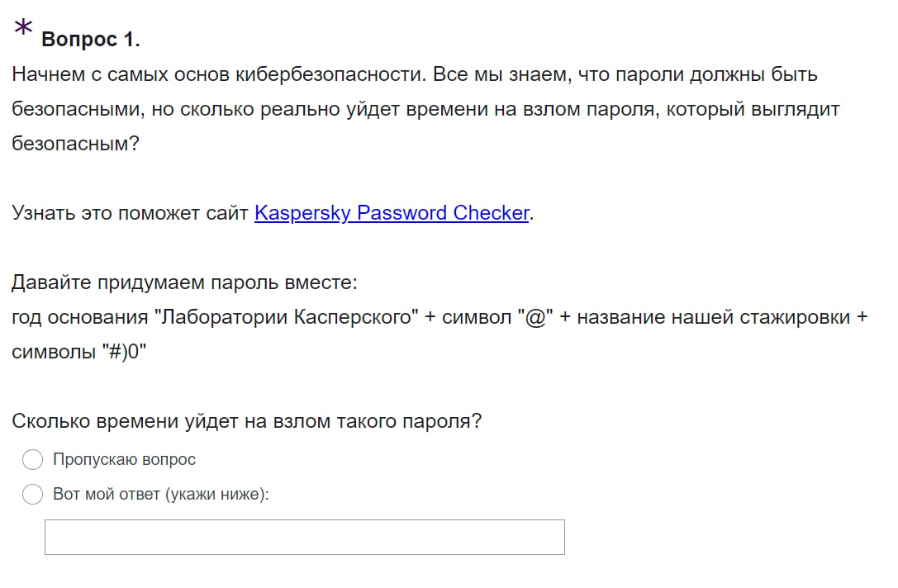
Task: Focus the answer text input field
Action: click(x=304, y=537)
